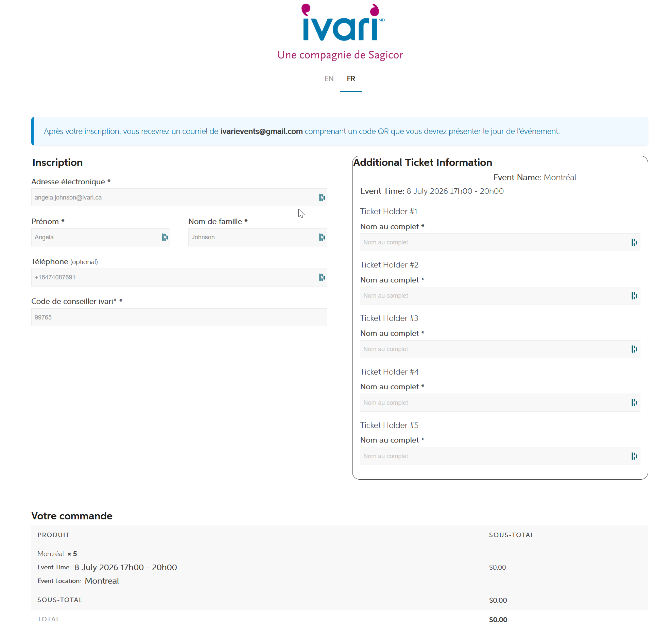
Task: Switch the language to the EN tab
Action: 329,79
